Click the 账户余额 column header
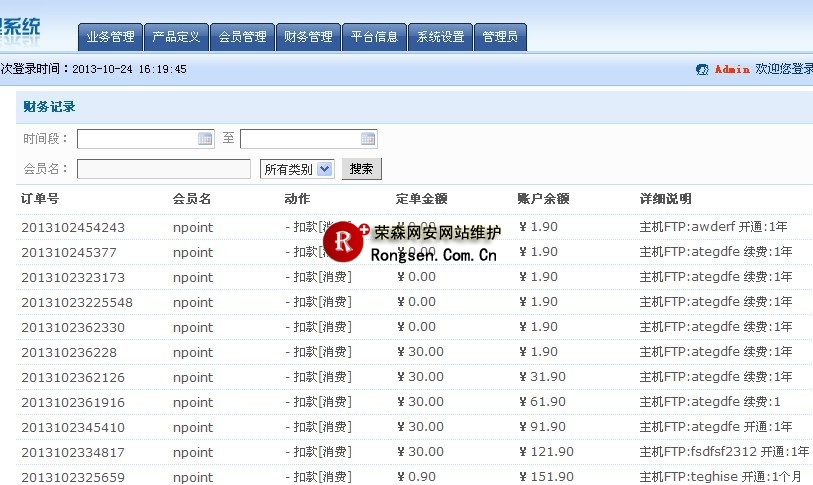 (x=543, y=199)
